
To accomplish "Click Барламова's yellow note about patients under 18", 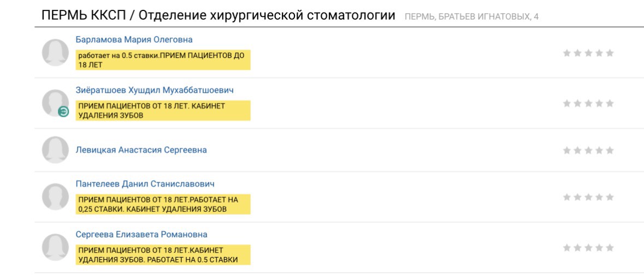I will point(163,60).
